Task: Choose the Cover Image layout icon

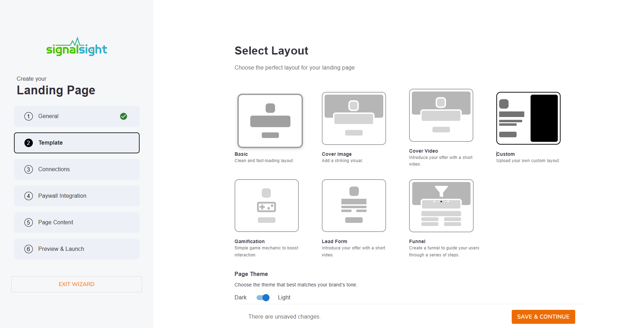Action: tap(354, 118)
